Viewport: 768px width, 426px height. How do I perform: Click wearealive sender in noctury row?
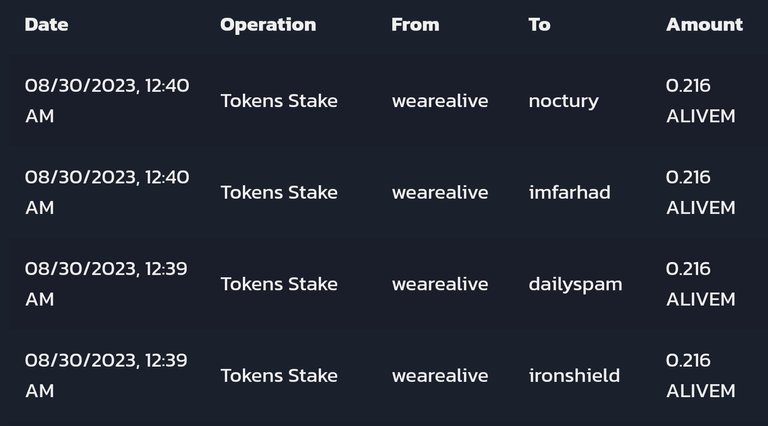coord(440,101)
